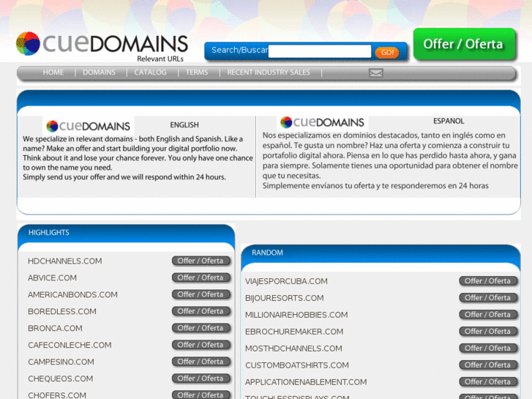The width and height of the screenshot is (532, 399).
Task: Open ABVICE.COM domain link
Action: click(52, 277)
